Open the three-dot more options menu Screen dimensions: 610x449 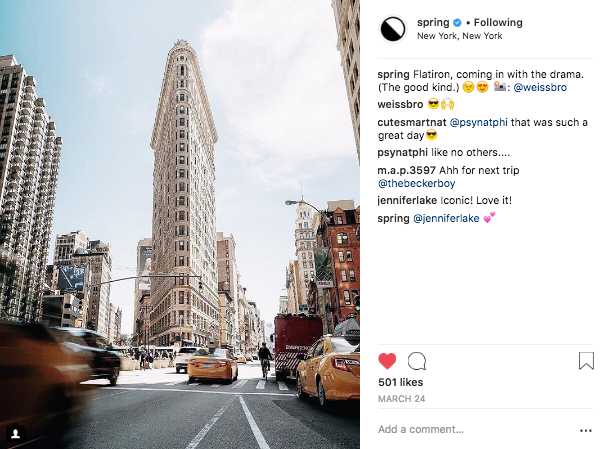tap(585, 430)
